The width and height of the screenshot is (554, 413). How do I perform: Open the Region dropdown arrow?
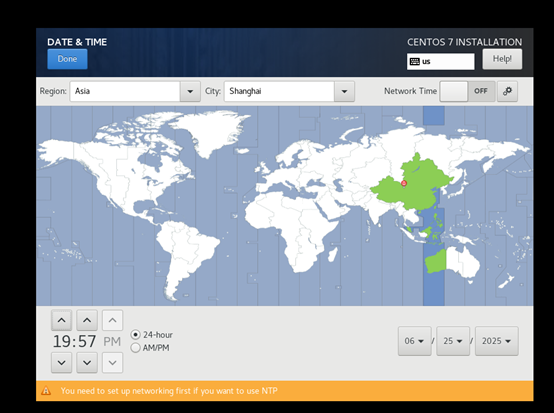(190, 92)
